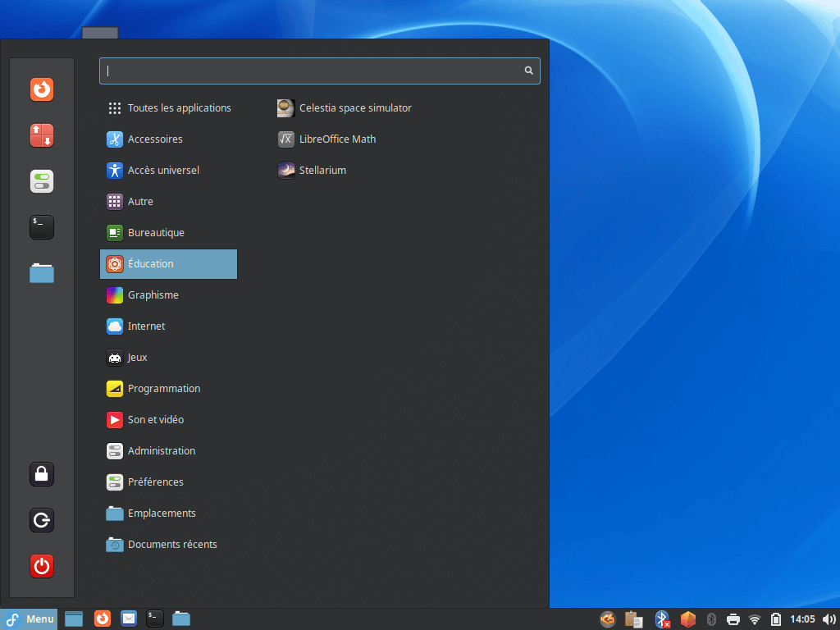Open the Jeux category

(x=169, y=358)
